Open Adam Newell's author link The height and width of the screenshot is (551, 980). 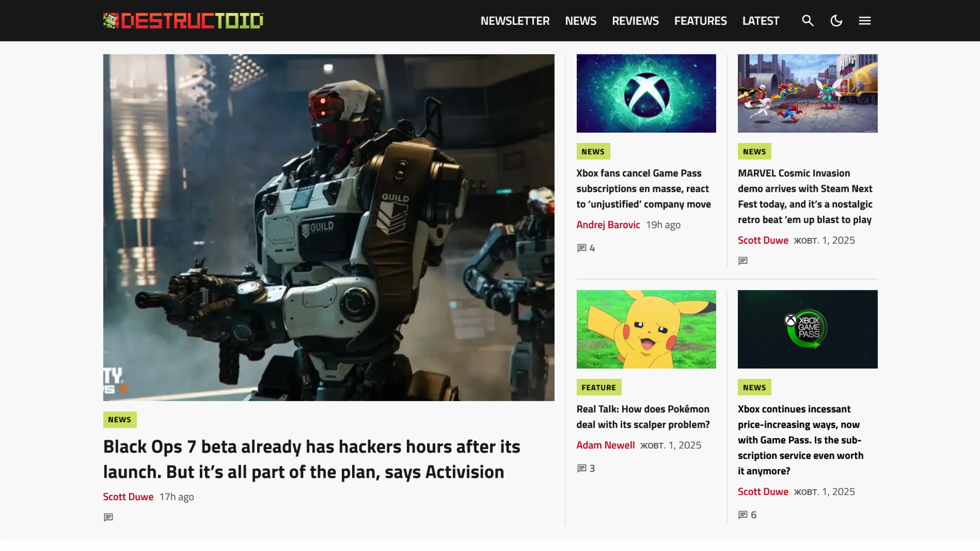pyautogui.click(x=605, y=445)
